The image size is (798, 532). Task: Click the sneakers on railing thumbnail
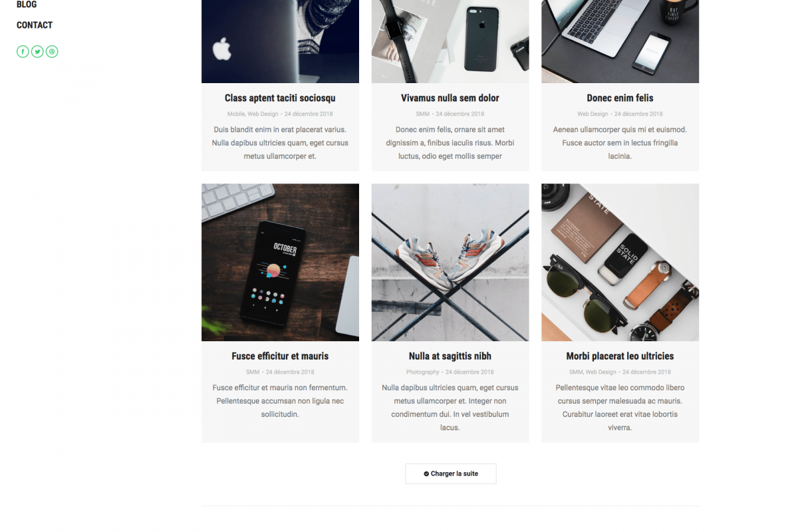point(450,263)
